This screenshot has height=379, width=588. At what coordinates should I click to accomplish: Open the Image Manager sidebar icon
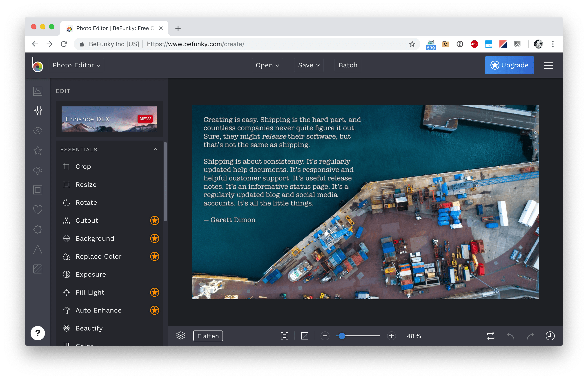(38, 91)
